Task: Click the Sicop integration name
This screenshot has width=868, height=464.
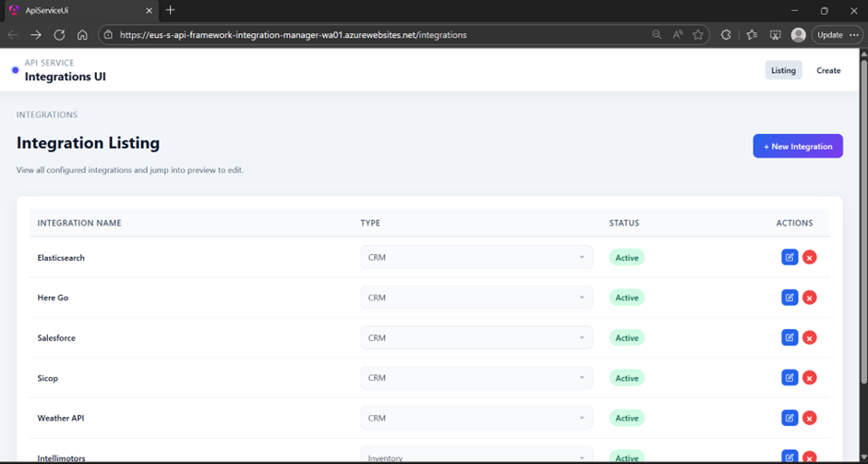Action: click(x=48, y=378)
